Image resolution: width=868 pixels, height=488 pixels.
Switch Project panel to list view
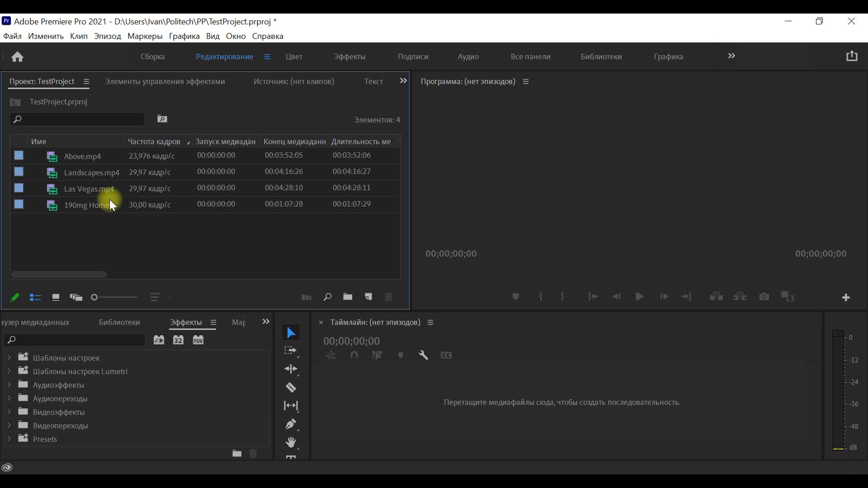pyautogui.click(x=35, y=297)
